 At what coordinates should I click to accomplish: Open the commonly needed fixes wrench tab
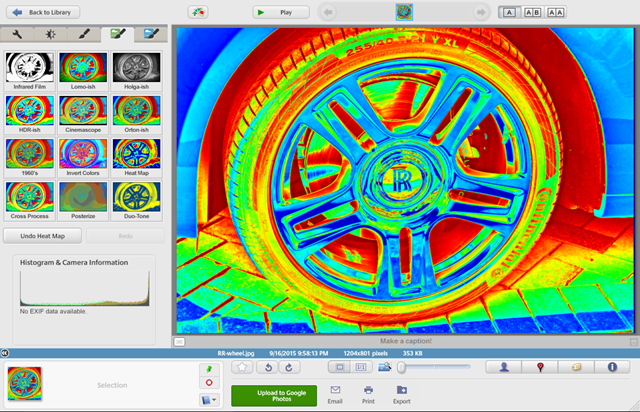[20, 34]
